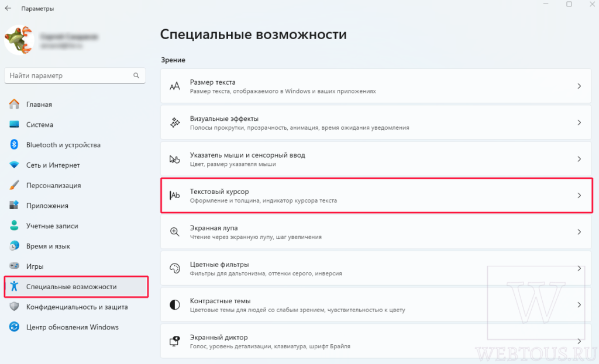Switch to Персонализация settings
Image resolution: width=599 pixels, height=364 pixels.
tap(75, 185)
